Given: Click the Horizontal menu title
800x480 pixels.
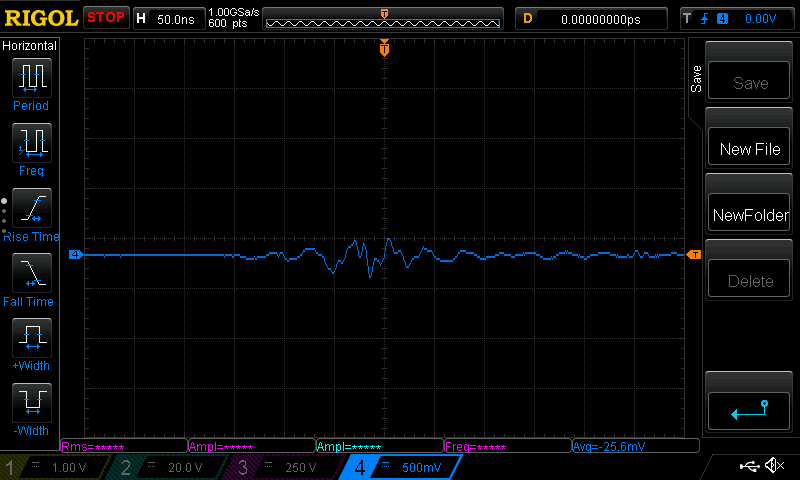Looking at the screenshot, I should (x=30, y=45).
